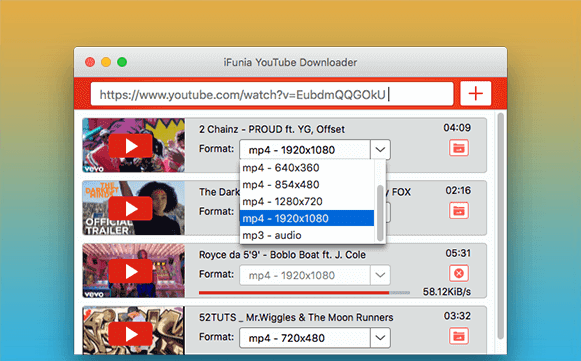Cancel the Royce da 5'9" Boblo Boat download
The image size is (581, 361).
pos(459,274)
